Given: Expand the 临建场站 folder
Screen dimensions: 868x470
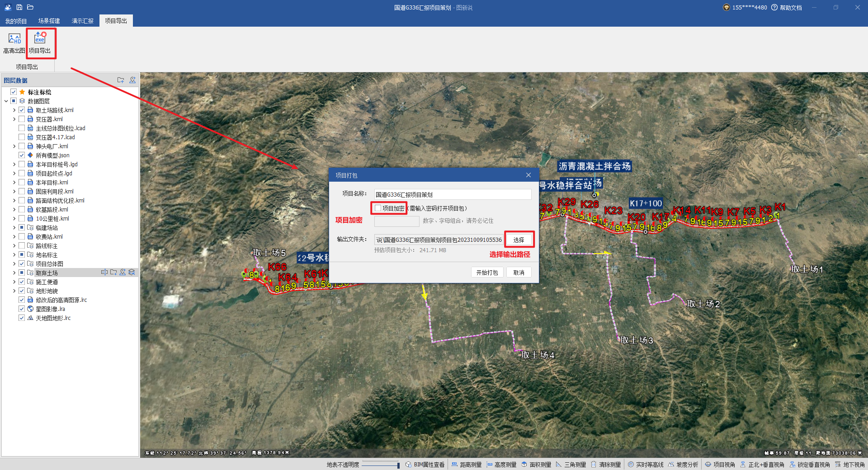Looking at the screenshot, I should pos(14,228).
